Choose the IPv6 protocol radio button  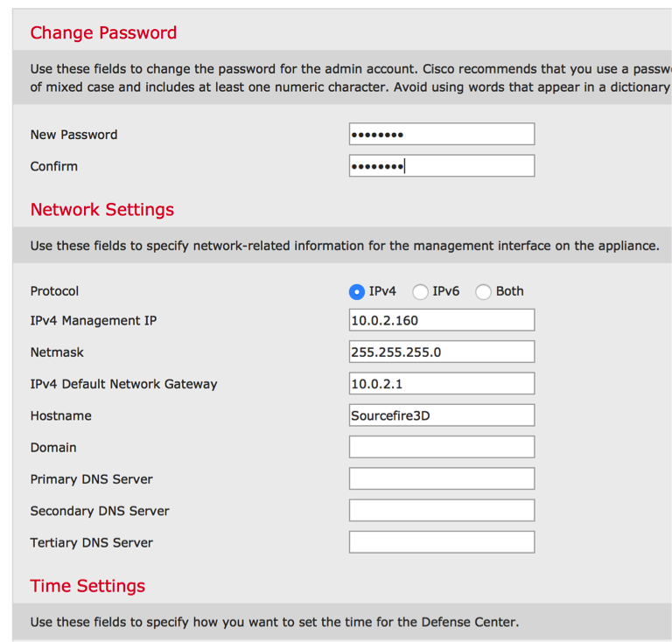pos(420,292)
